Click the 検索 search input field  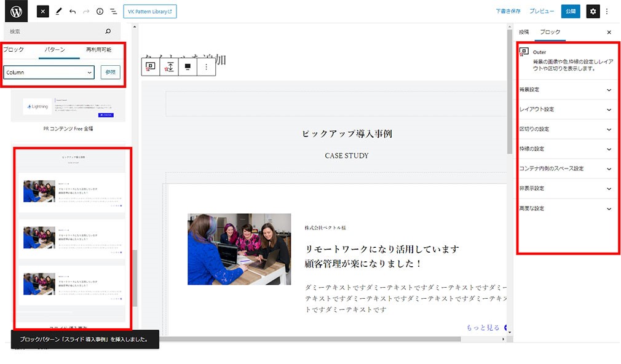point(55,31)
